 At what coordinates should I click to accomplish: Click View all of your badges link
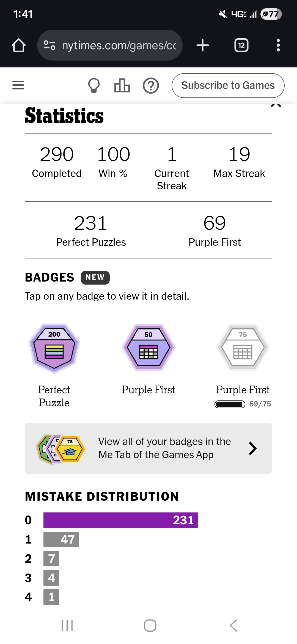pos(164,448)
